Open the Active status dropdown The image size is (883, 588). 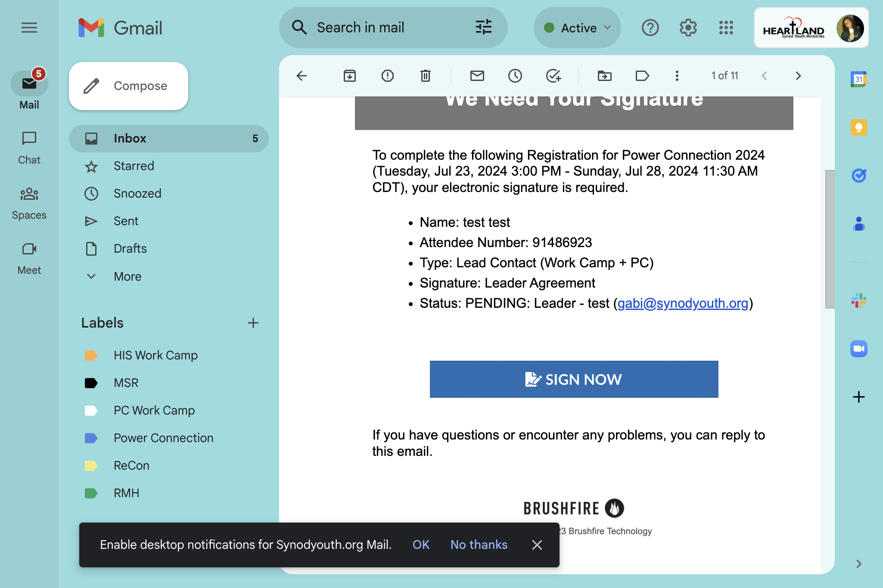(x=577, y=28)
